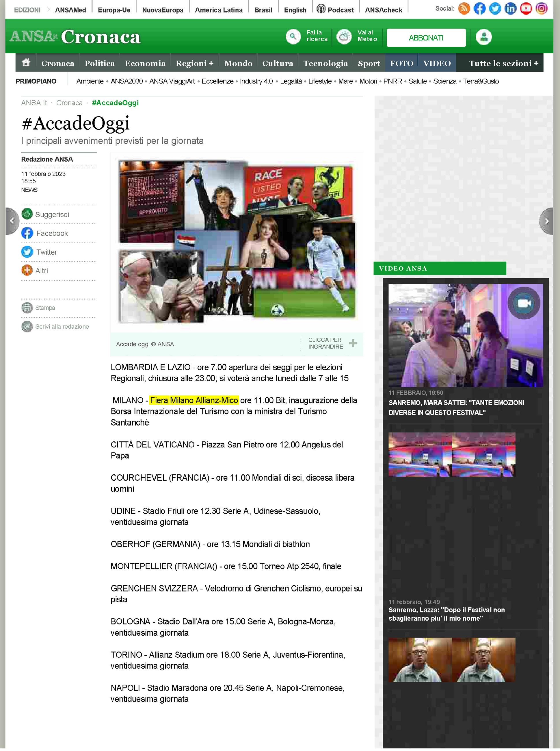Click the weather Meteo icon
Image resolution: width=560 pixels, height=751 pixels.
pyautogui.click(x=344, y=36)
